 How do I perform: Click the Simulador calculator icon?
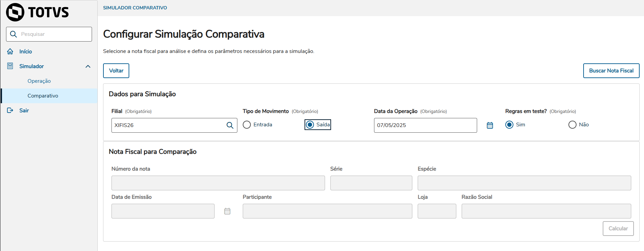point(10,66)
